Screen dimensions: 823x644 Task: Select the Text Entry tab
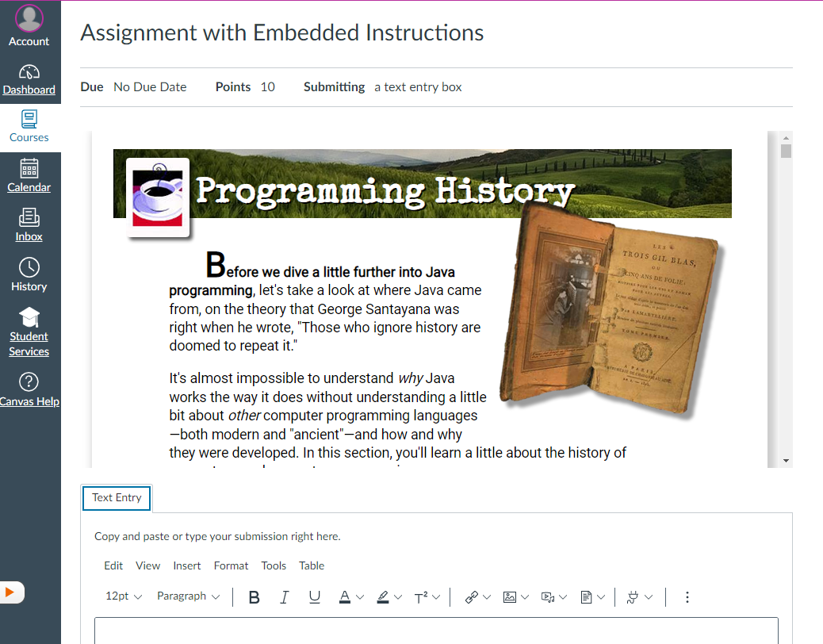pos(117,498)
